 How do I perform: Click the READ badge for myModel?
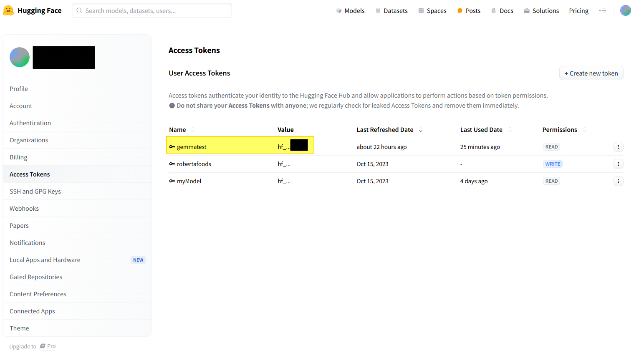[551, 181]
